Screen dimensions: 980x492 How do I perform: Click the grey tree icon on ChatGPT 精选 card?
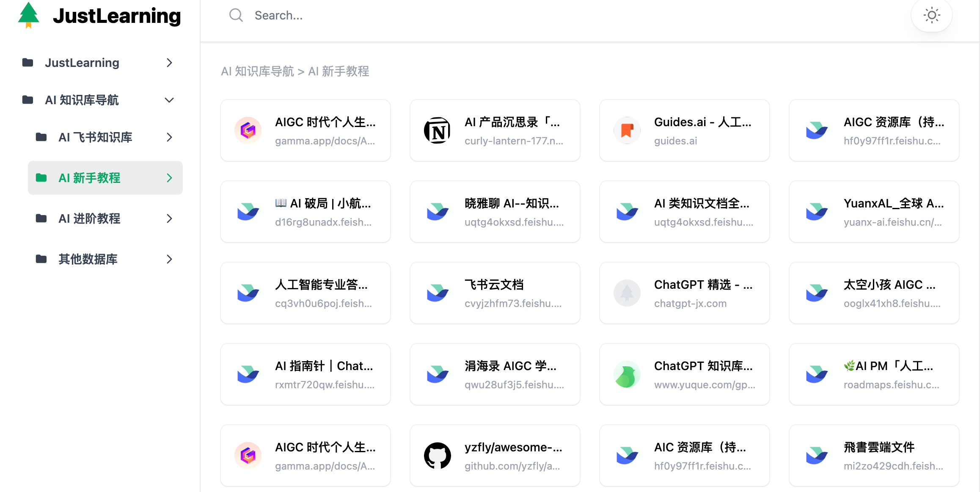point(627,293)
